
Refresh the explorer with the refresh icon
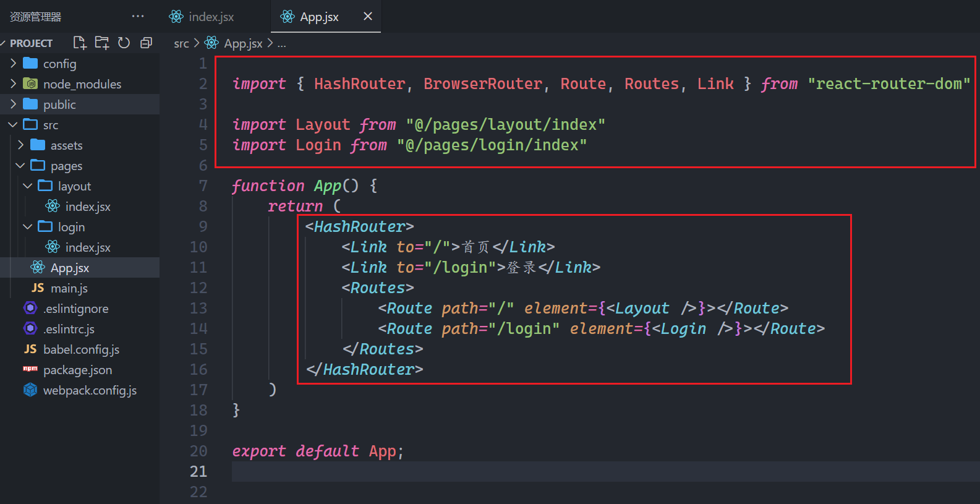click(x=124, y=43)
